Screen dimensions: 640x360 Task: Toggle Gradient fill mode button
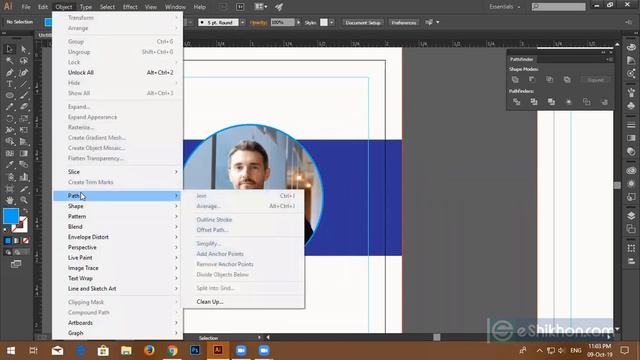click(16, 241)
